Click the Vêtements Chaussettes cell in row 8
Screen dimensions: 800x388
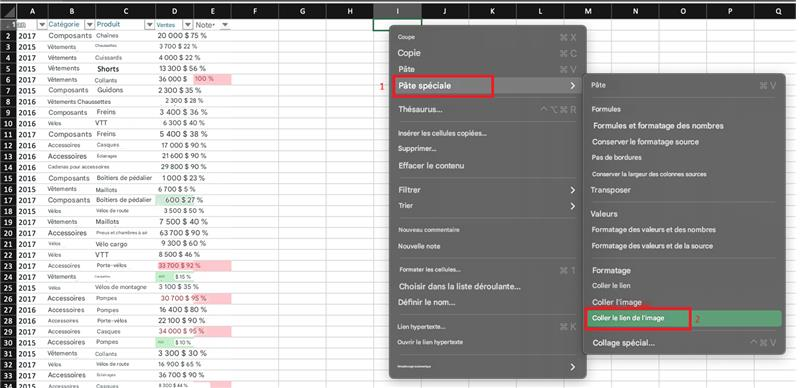(79, 102)
